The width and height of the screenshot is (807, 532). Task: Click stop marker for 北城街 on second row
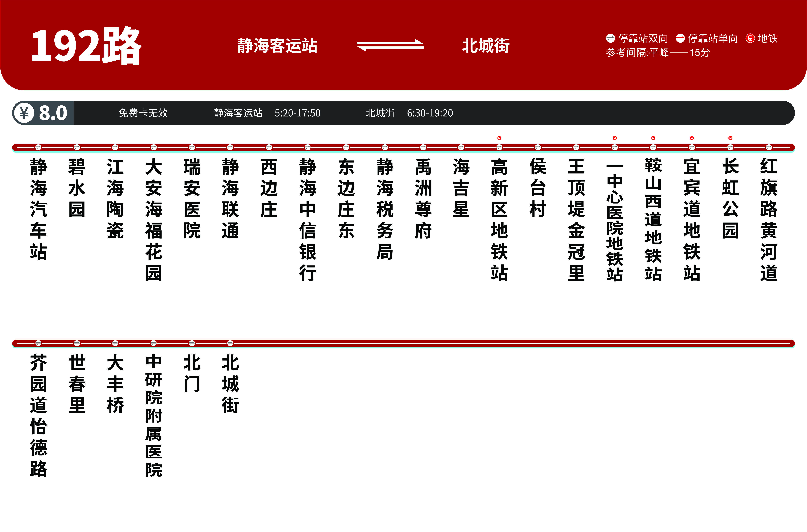pos(230,343)
